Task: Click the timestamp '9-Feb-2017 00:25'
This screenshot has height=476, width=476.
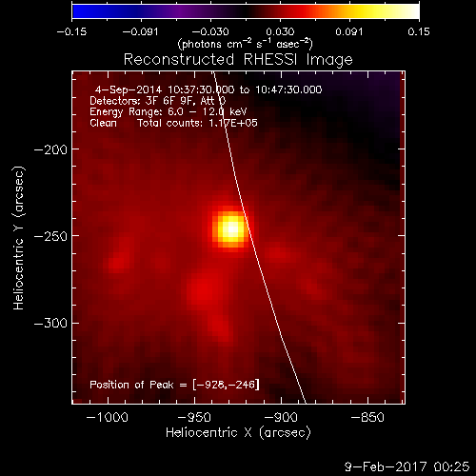Action: (407, 466)
